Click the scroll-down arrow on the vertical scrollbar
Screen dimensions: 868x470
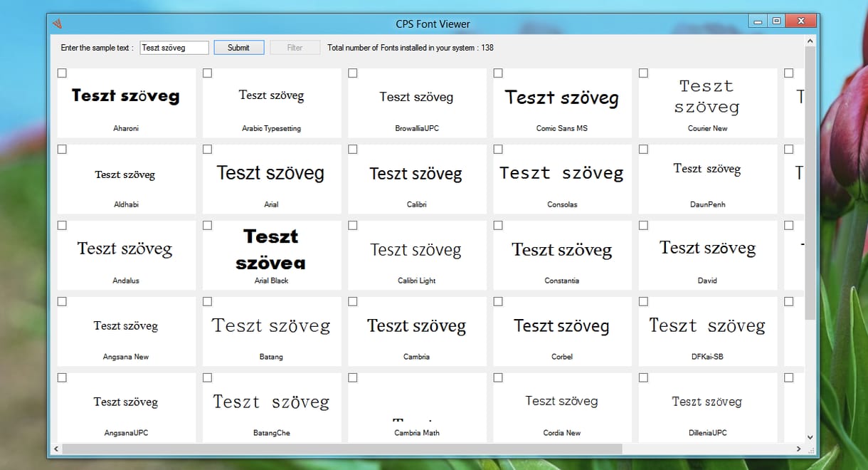810,437
